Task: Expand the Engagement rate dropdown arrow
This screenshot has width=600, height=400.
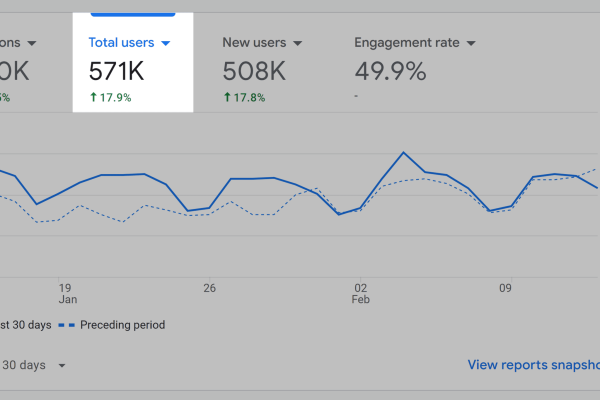Action: point(469,43)
